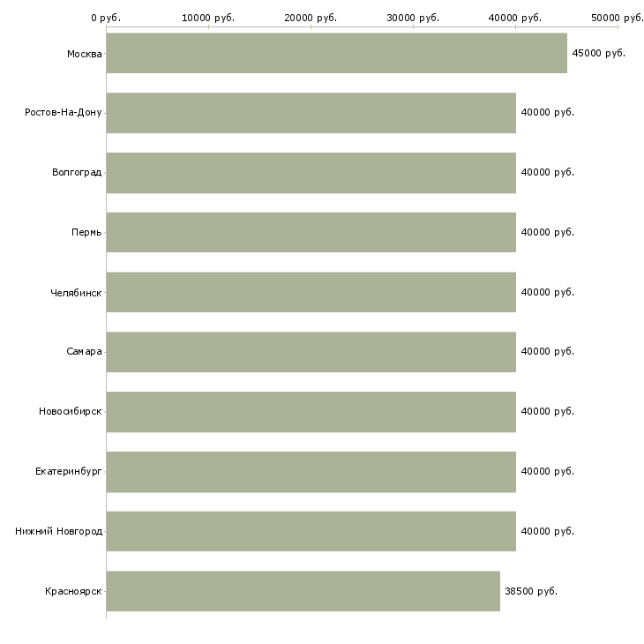Select the Ростов-На-Дону bar
644x644 pixels.
tap(311, 113)
